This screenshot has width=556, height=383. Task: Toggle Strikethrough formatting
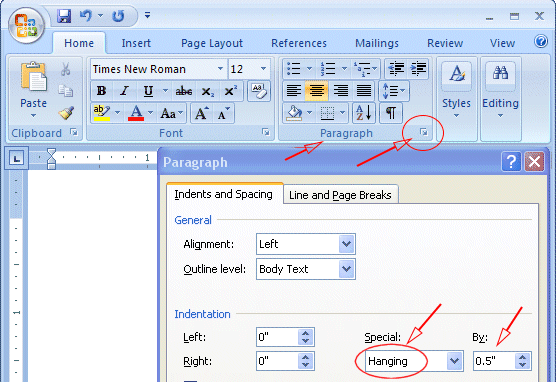pos(184,91)
